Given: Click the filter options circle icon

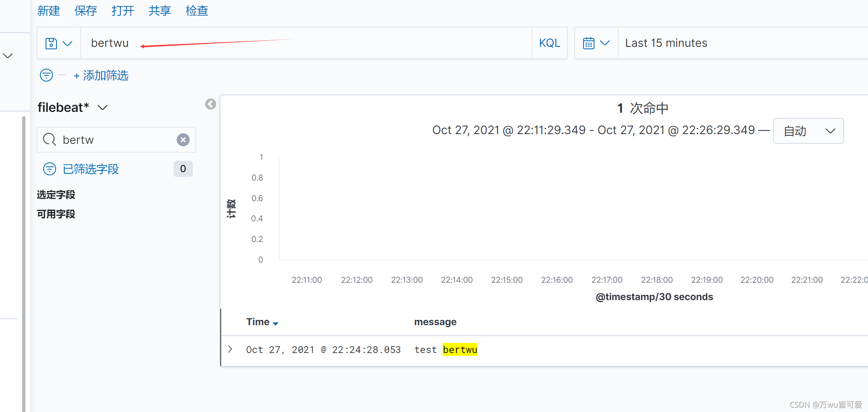Looking at the screenshot, I should (x=46, y=75).
